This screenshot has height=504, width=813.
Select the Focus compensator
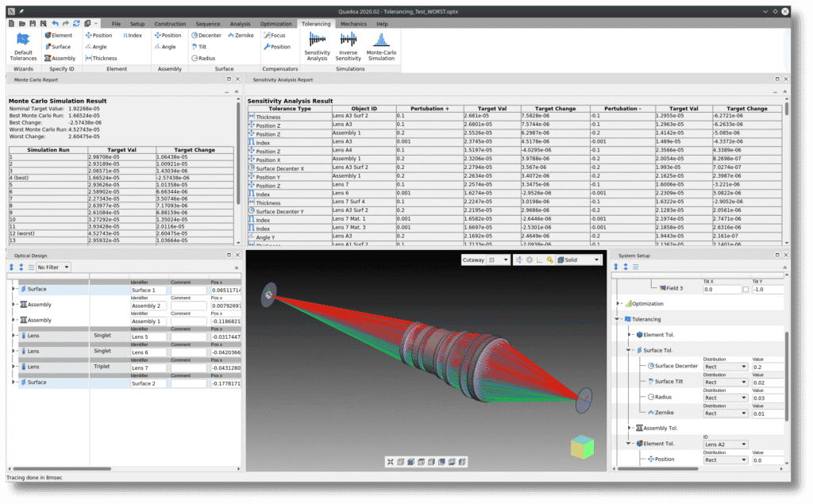coord(275,35)
